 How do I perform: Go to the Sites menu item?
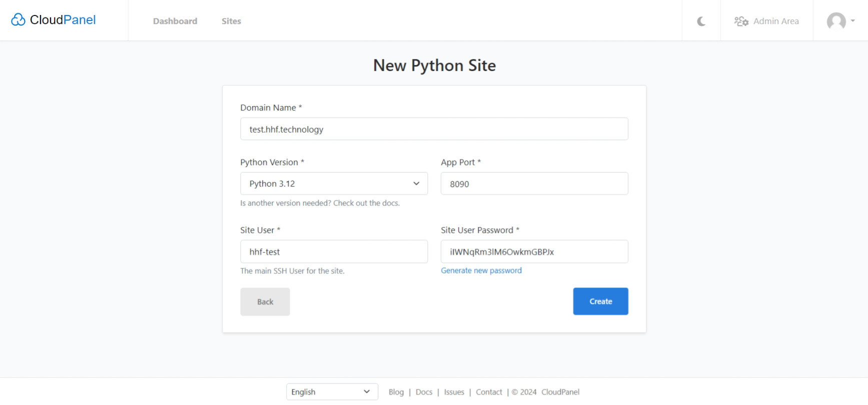231,21
